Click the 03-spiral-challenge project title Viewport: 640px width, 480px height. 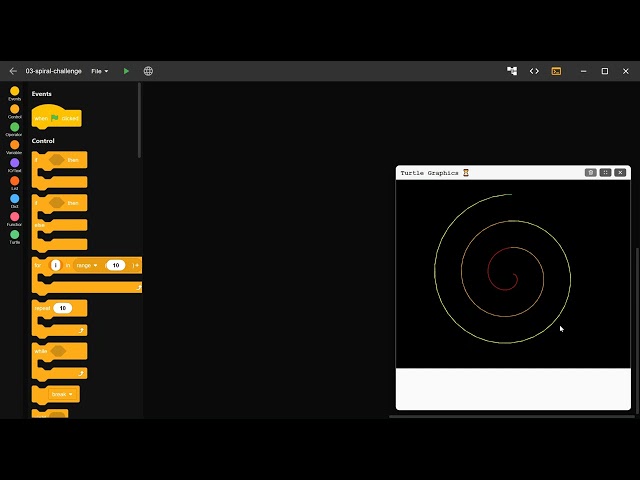(x=53, y=71)
